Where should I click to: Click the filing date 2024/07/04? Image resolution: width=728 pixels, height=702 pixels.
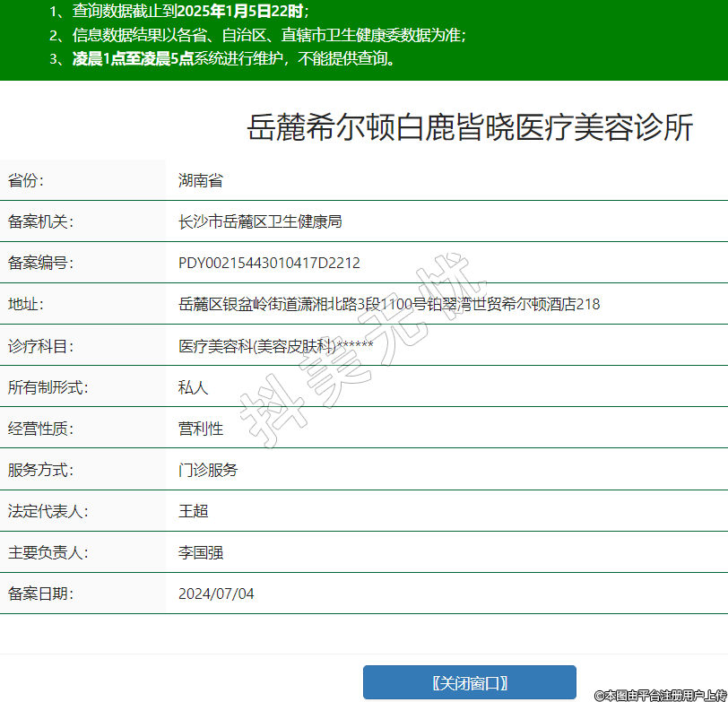click(216, 594)
